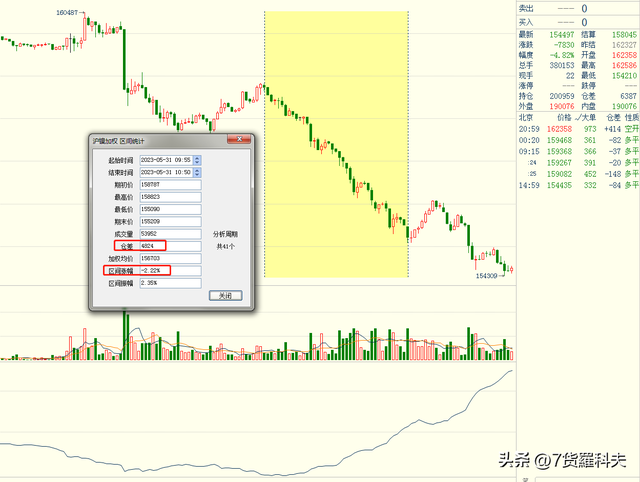The image size is (640, 482).
Task: Click the 持仓 value 200959
Action: click(562, 96)
